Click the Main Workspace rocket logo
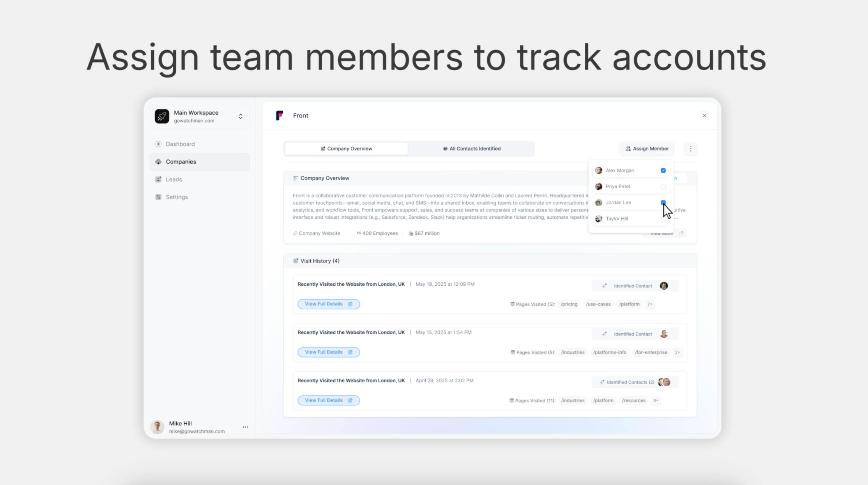This screenshot has width=868, height=485. [162, 116]
